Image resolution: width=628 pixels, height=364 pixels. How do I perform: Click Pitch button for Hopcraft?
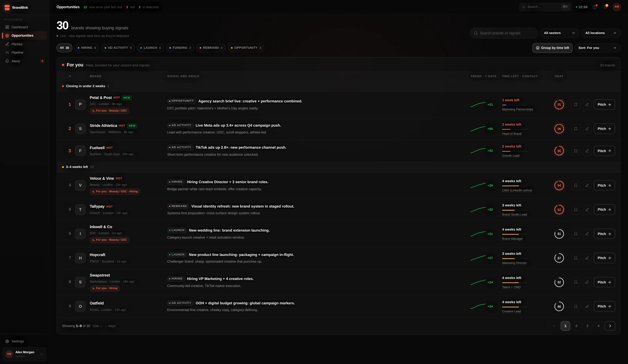pyautogui.click(x=604, y=258)
